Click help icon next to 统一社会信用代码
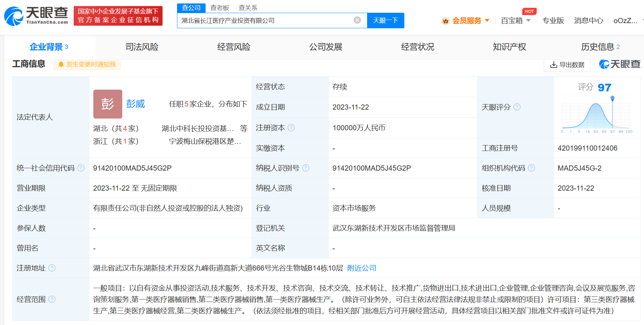This screenshot has width=644, height=325. 81,168
